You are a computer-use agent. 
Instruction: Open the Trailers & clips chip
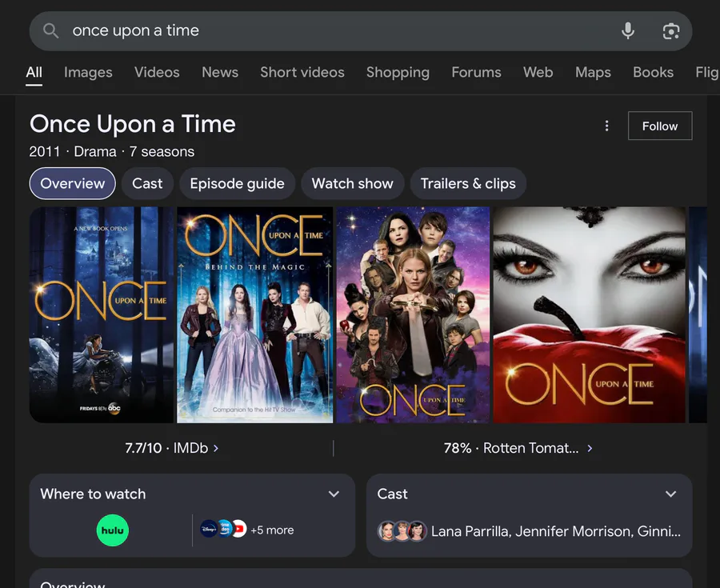click(x=468, y=184)
